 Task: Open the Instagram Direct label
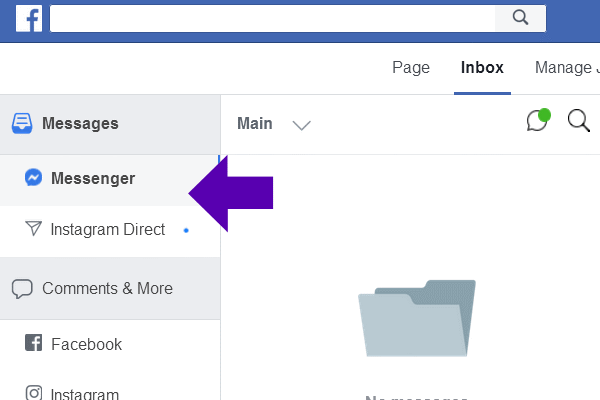(x=108, y=230)
